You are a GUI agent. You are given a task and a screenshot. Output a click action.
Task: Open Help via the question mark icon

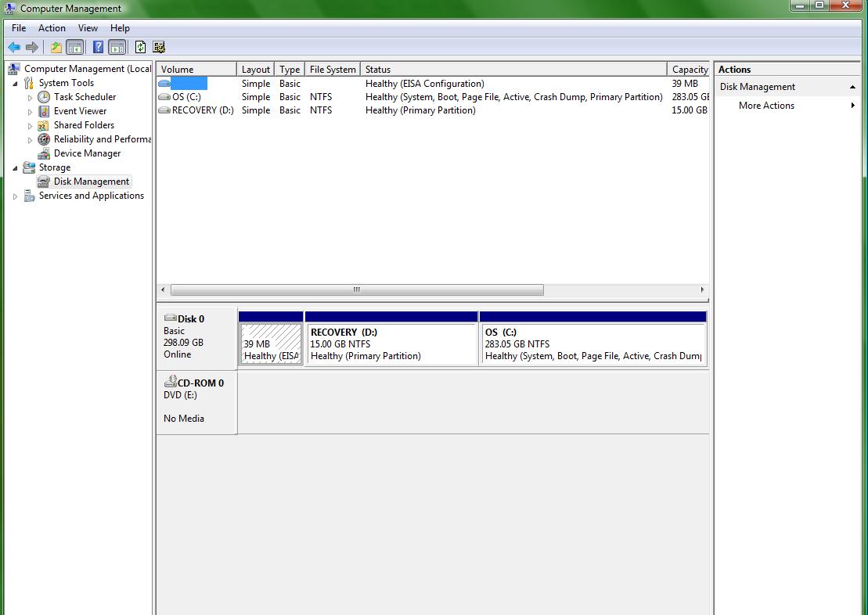coord(98,47)
